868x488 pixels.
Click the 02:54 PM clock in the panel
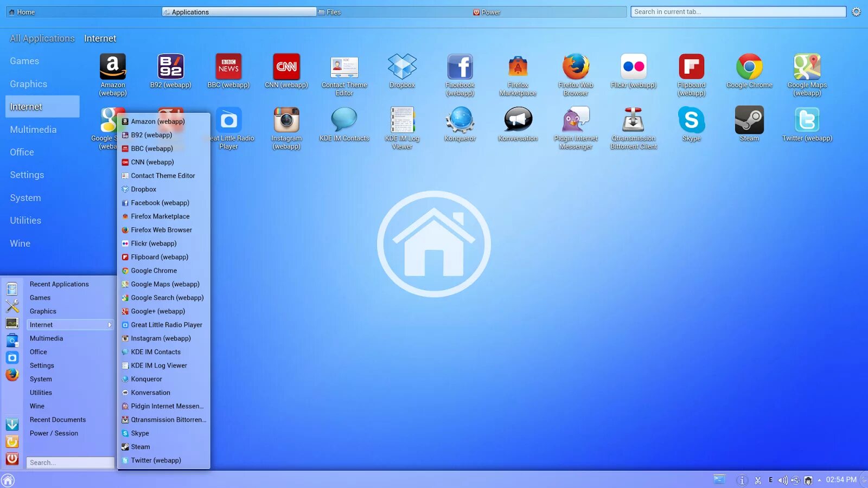(x=841, y=480)
